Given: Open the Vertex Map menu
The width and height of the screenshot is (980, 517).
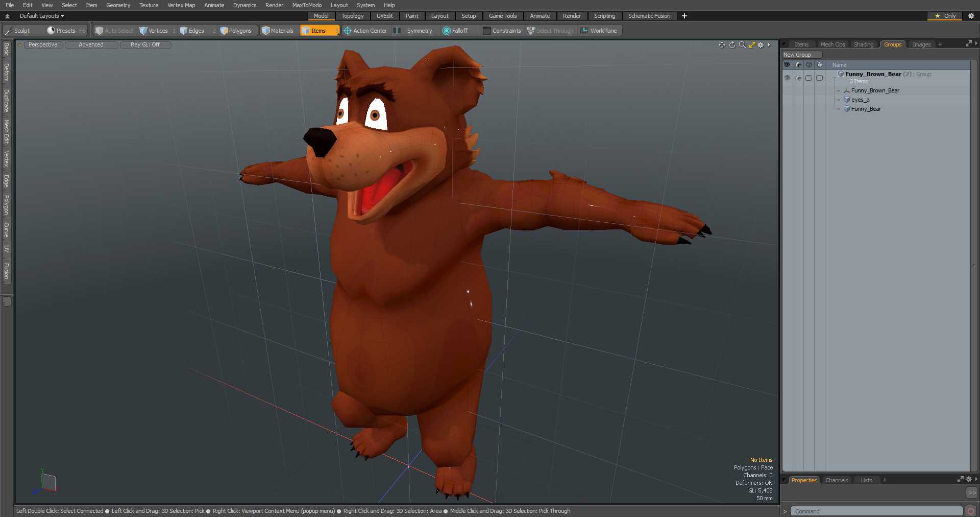Looking at the screenshot, I should point(181,5).
